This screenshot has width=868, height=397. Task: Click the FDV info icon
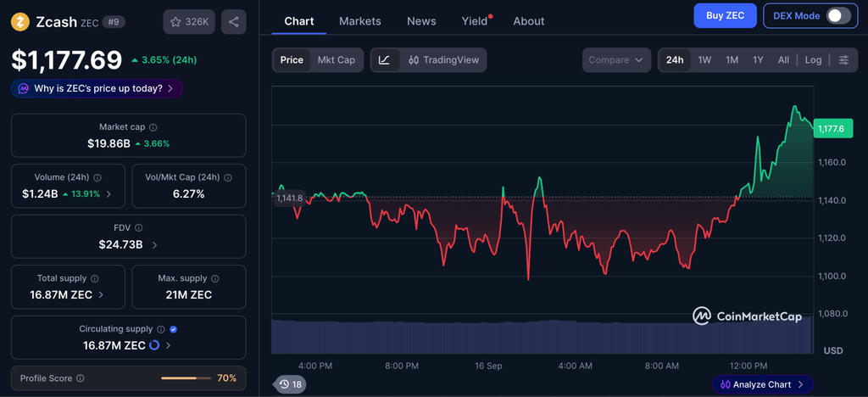(139, 227)
